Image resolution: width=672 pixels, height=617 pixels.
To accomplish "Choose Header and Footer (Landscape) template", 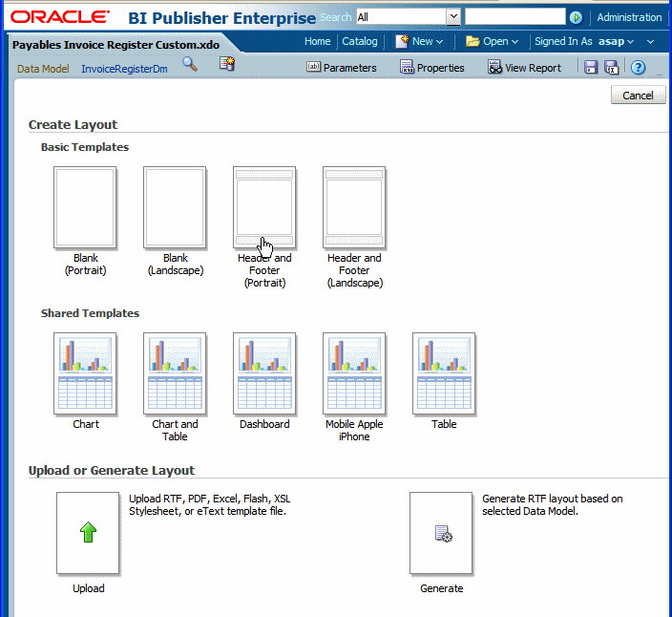I will pos(354,207).
